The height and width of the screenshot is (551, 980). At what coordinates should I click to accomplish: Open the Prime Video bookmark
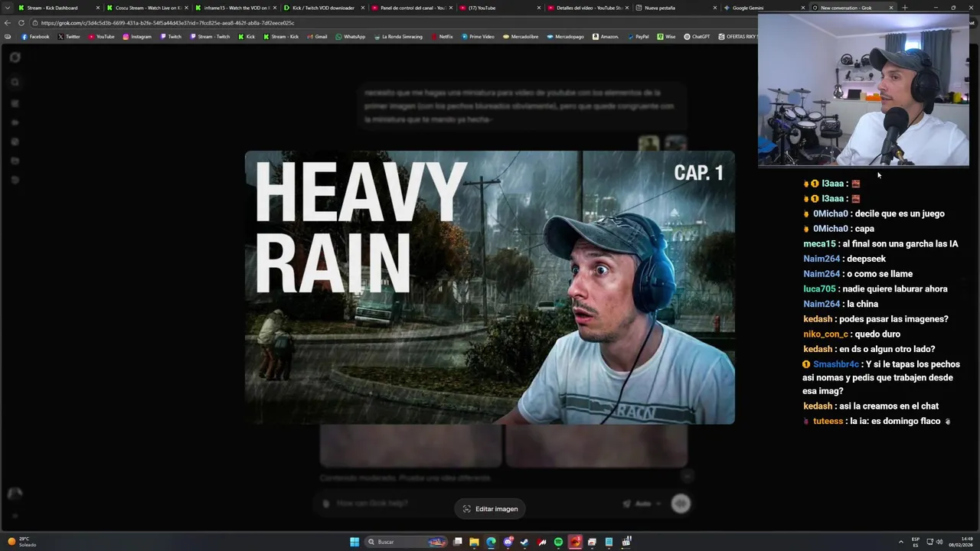click(478, 37)
